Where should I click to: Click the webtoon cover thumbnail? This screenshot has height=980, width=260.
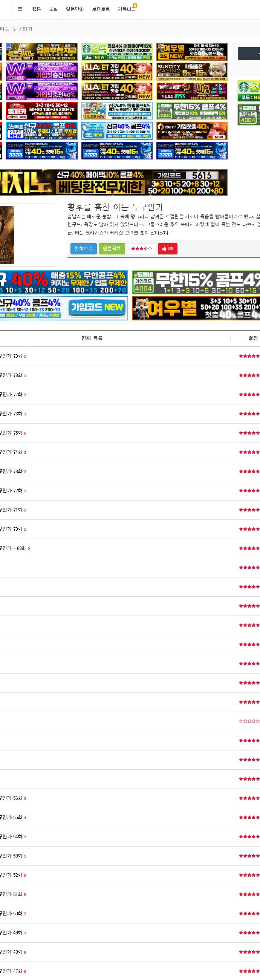pyautogui.click(x=7, y=235)
